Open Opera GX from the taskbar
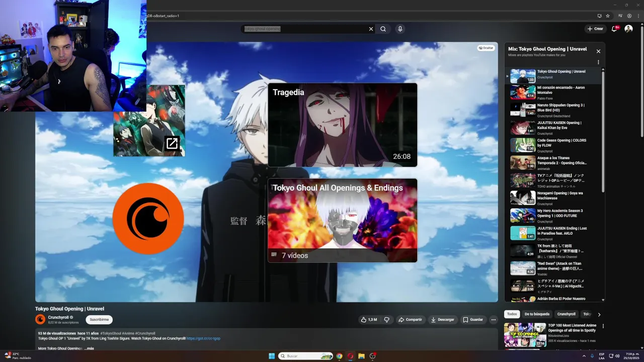The width and height of the screenshot is (644, 362). [x=351, y=356]
